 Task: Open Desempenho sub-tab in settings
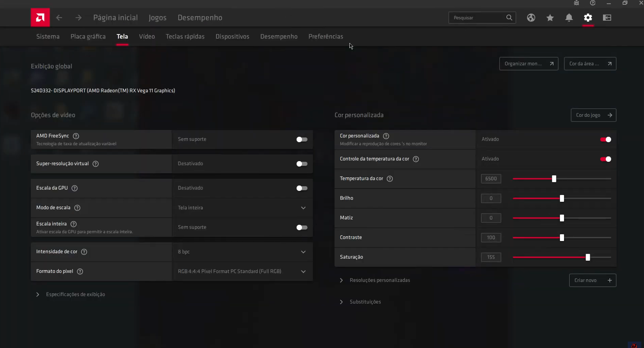279,37
